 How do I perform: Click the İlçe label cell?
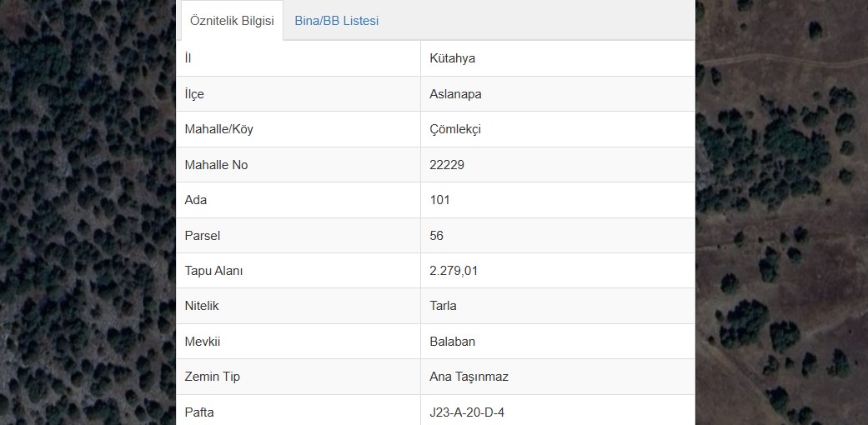point(299,94)
